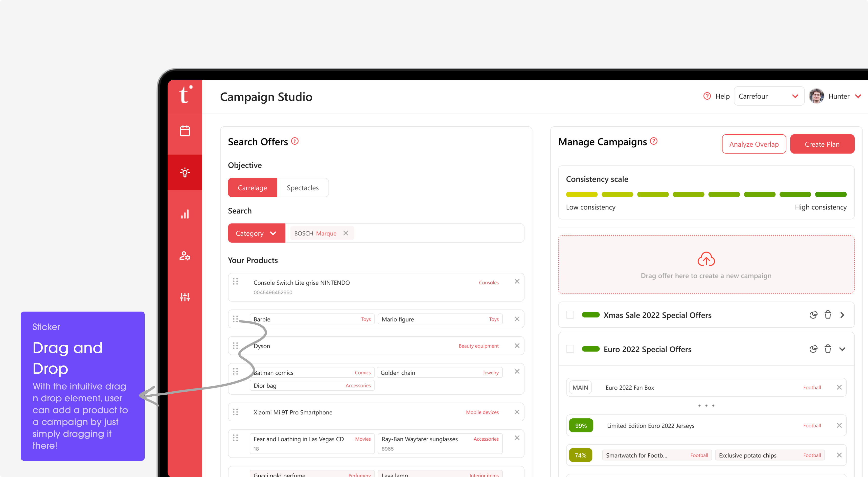The width and height of the screenshot is (868, 477).
Task: Open the pie chart icon for Euro 2022 Special Offers
Action: coord(813,349)
